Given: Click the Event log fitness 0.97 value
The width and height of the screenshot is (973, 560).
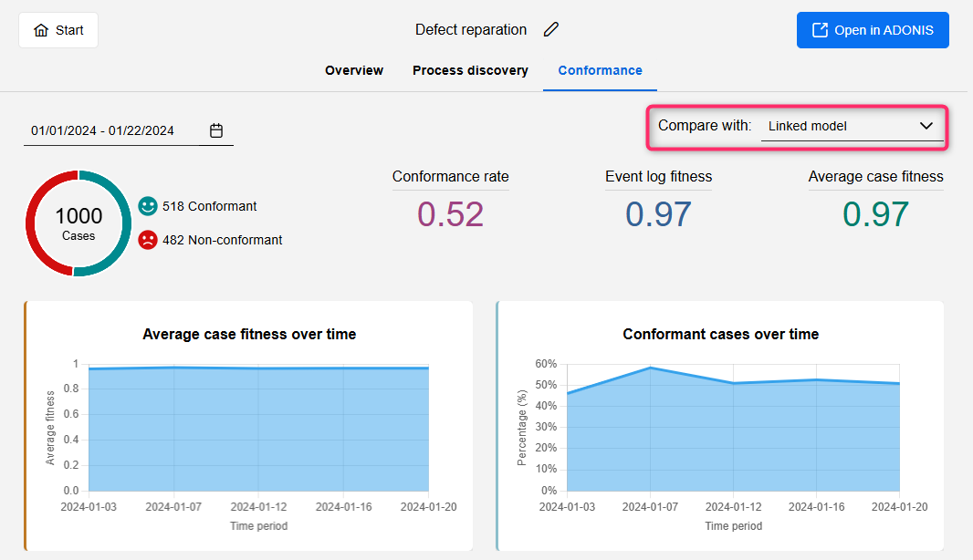Looking at the screenshot, I should point(658,213).
